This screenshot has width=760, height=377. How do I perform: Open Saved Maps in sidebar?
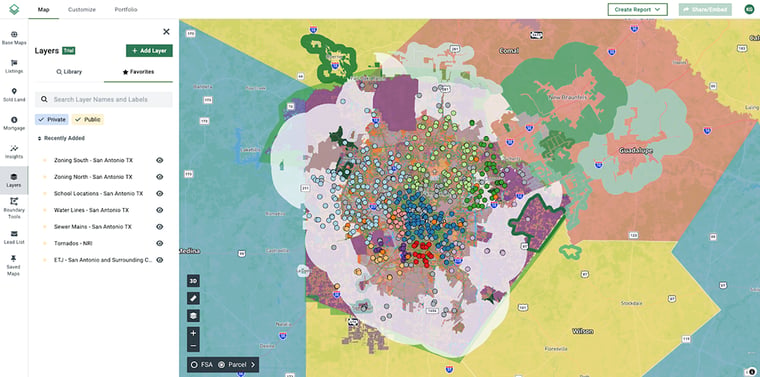tap(14, 266)
